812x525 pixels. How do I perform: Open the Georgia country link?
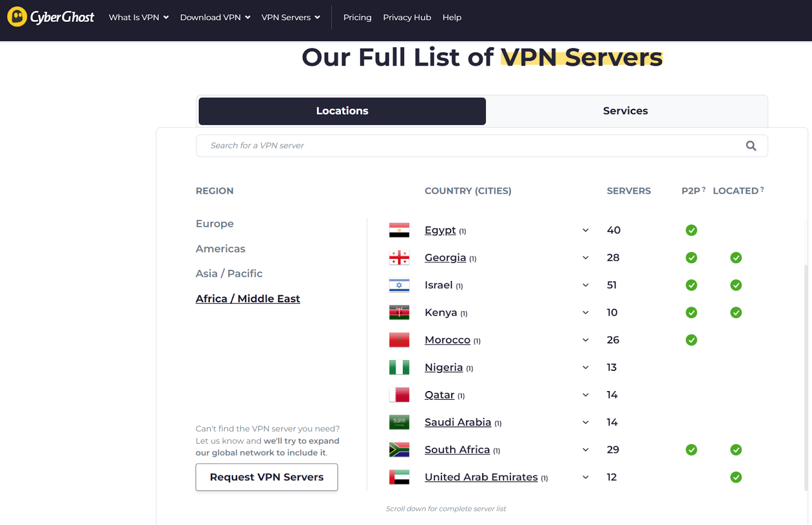point(445,258)
